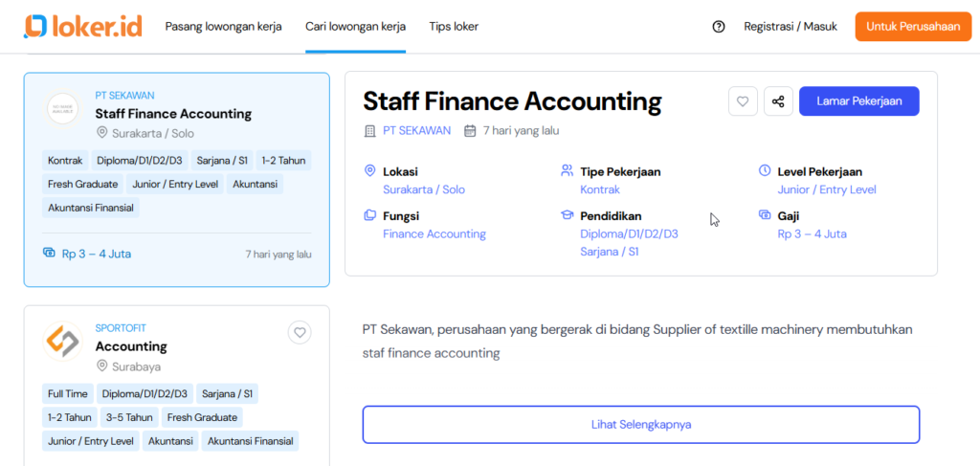Click the location pin icon beside Lokasi
The height and width of the screenshot is (466, 980).
(x=370, y=171)
